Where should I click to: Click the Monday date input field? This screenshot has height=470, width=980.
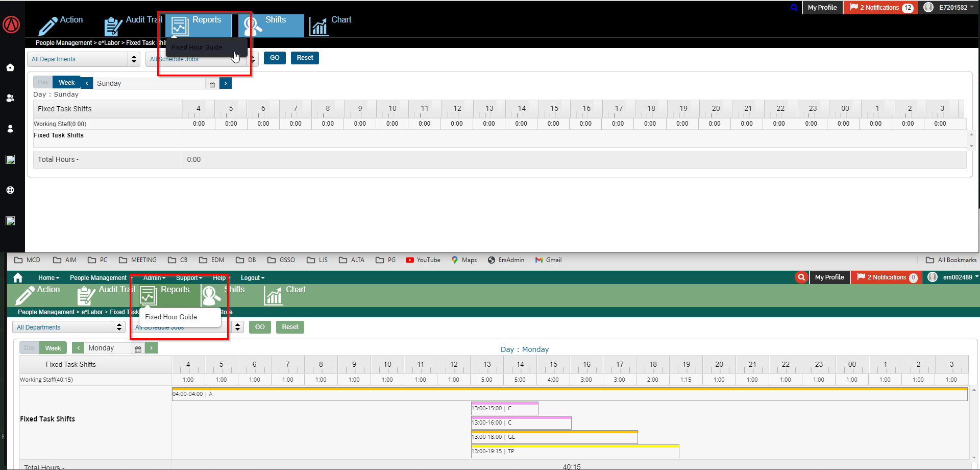[x=108, y=348]
